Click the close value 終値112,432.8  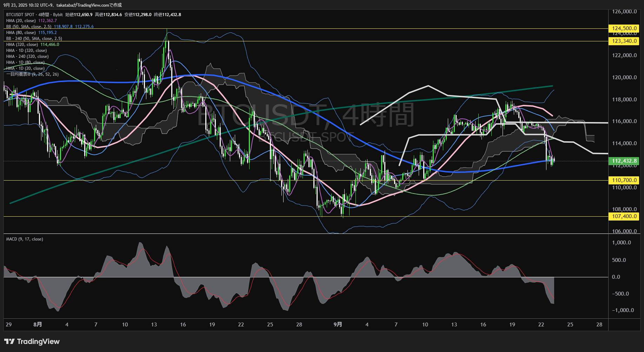pyautogui.click(x=167, y=15)
